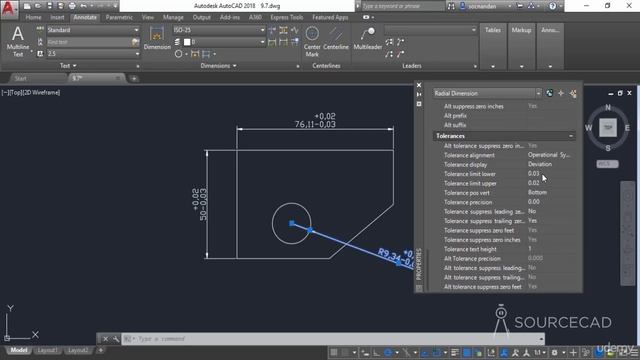Toggle polar tracking in status bar

pos(388,353)
